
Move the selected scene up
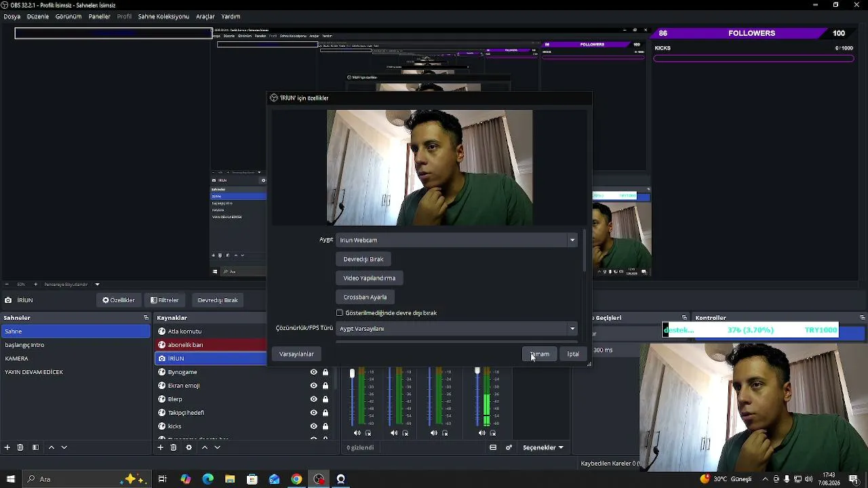pos(51,447)
